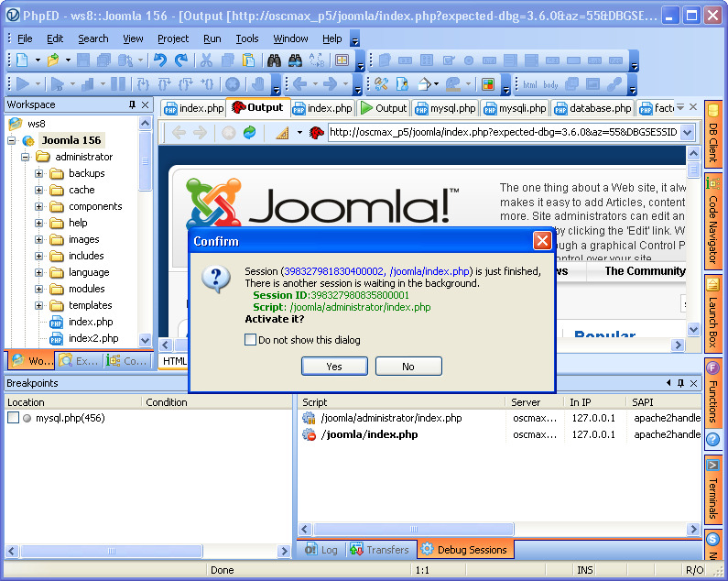Click the Open File folder icon

pyautogui.click(x=53, y=60)
